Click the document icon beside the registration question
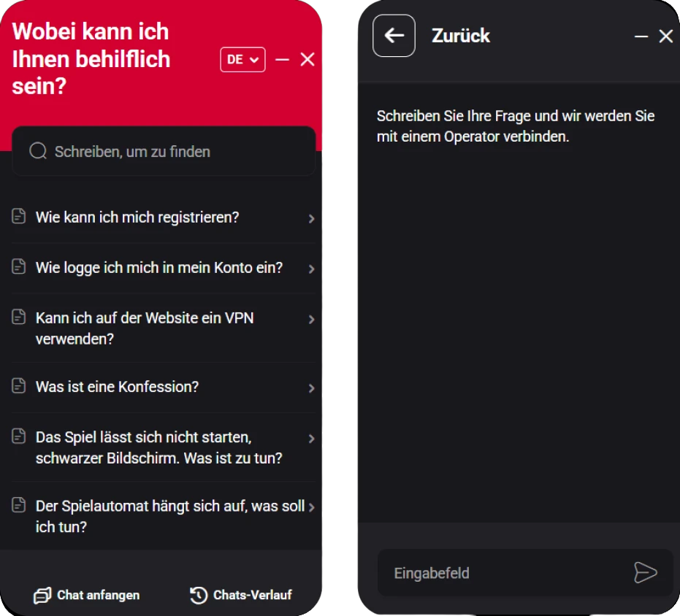Image resolution: width=680 pixels, height=616 pixels. click(x=19, y=217)
